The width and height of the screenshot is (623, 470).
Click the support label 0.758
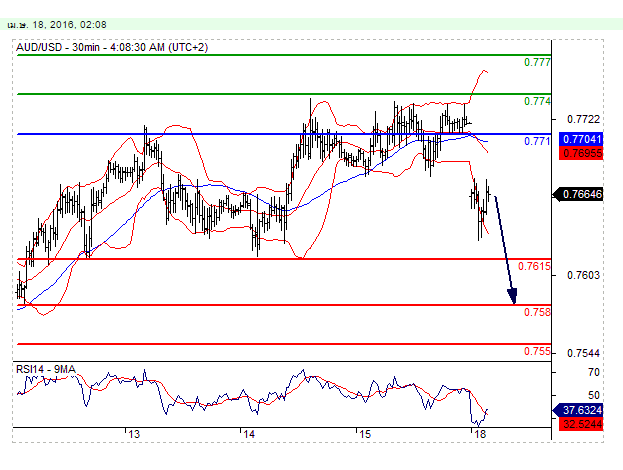pyautogui.click(x=537, y=312)
